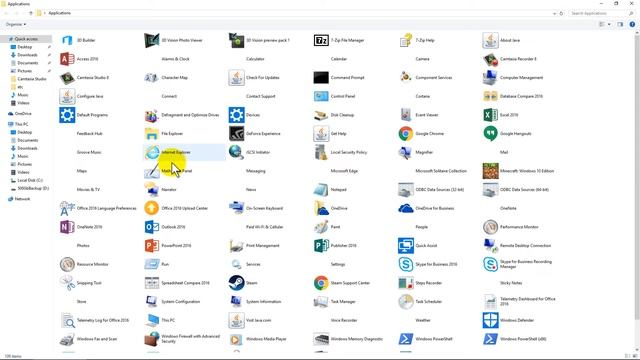Select the Snipping Tool icon

67,283
